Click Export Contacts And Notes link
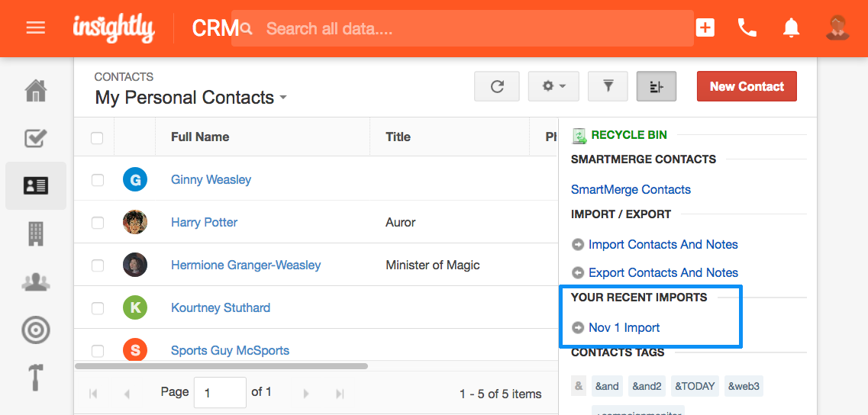Image resolution: width=868 pixels, height=415 pixels. [663, 273]
